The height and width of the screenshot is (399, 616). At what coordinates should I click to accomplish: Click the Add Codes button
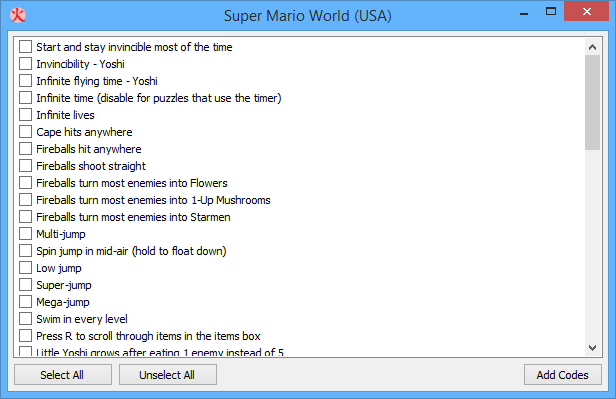(563, 375)
